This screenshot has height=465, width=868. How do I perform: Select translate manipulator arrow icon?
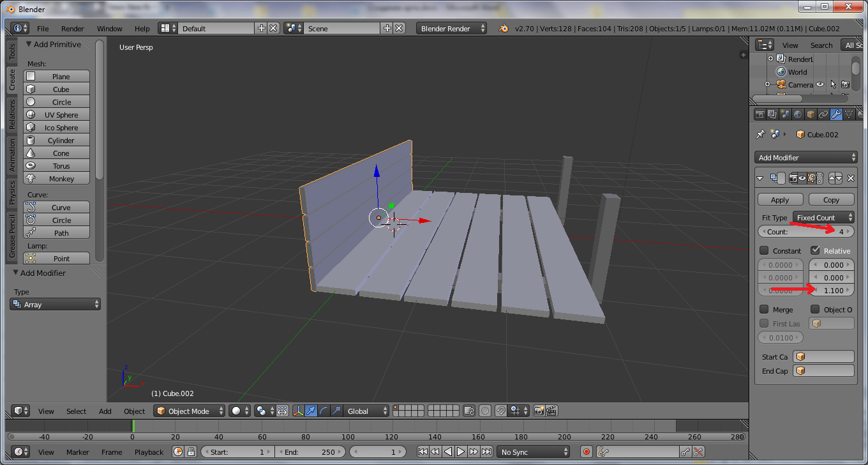(311, 411)
